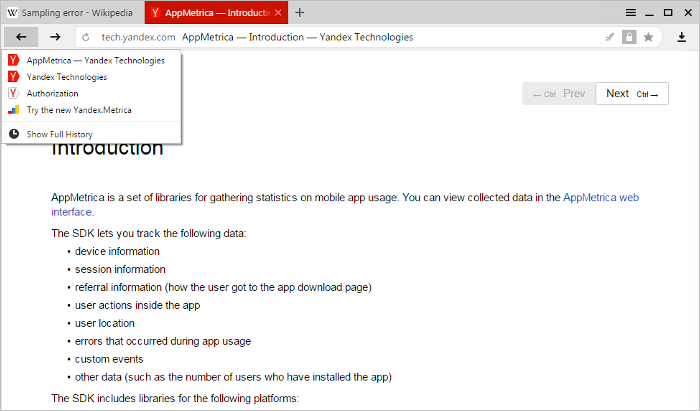Close the AppMetrica tab
Viewport: 700px width, 411px height.
(x=278, y=12)
